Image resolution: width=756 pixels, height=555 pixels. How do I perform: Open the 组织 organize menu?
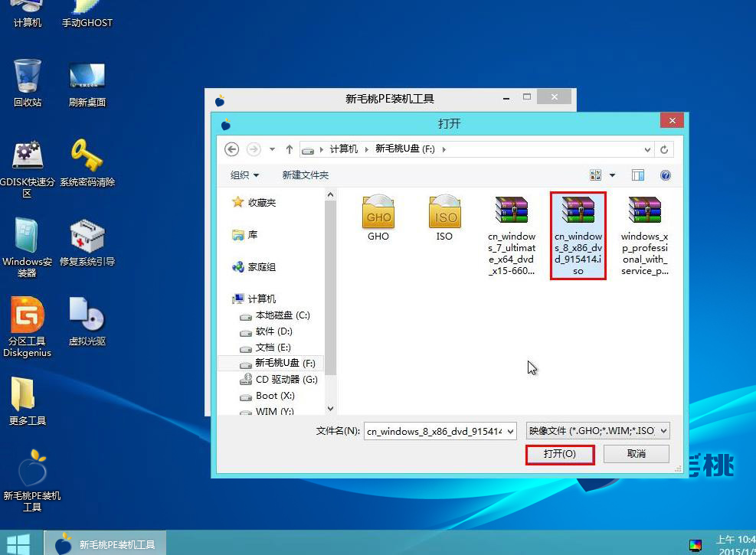click(x=244, y=175)
